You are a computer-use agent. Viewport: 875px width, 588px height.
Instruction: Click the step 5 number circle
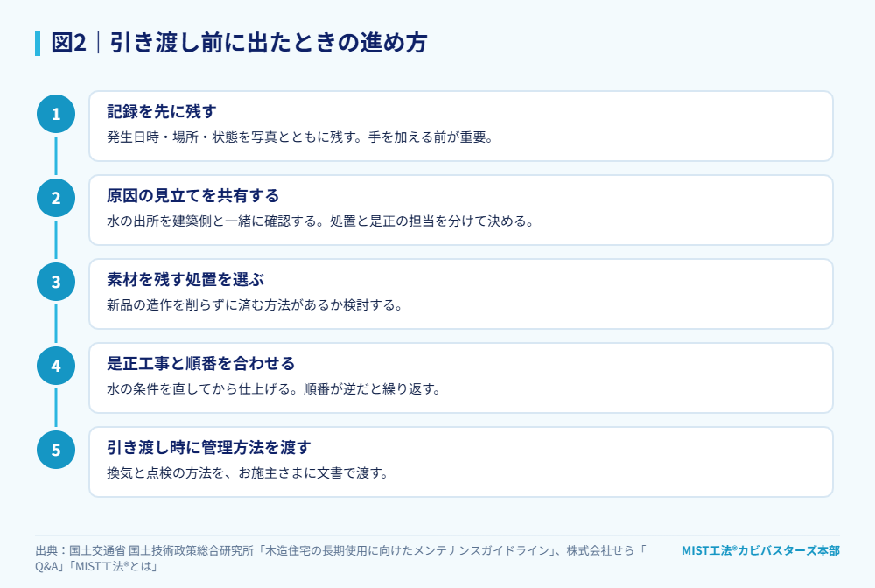(x=56, y=450)
